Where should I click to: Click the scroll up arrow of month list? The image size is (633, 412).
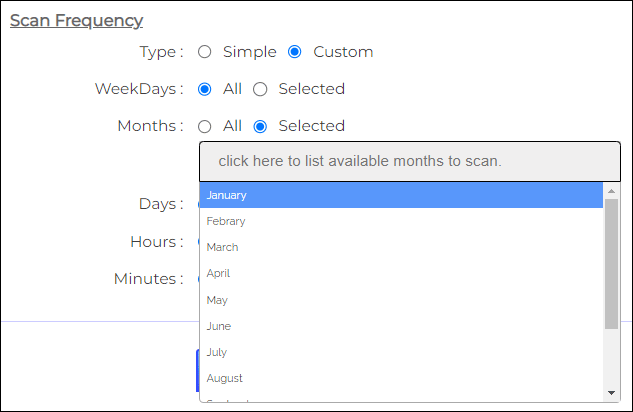(611, 190)
